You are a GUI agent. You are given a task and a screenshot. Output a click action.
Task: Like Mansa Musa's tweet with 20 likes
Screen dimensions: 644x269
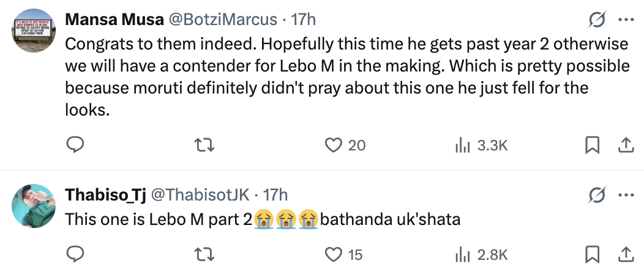click(332, 145)
